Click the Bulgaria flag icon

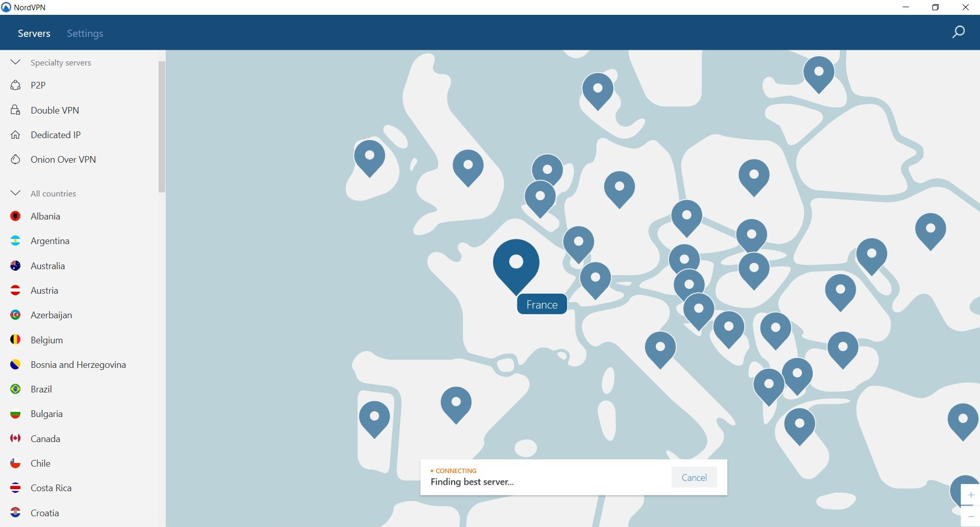click(15, 413)
